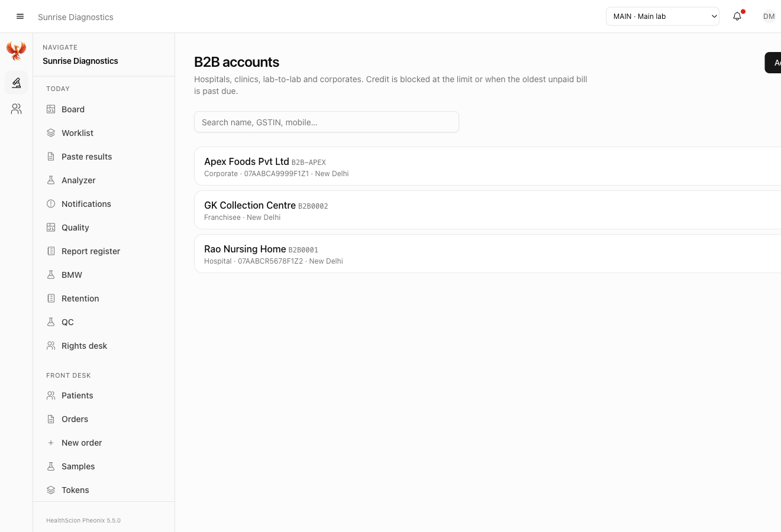Viewport: 781px width, 532px height.
Task: Click the Patients people icon
Action: (51, 395)
